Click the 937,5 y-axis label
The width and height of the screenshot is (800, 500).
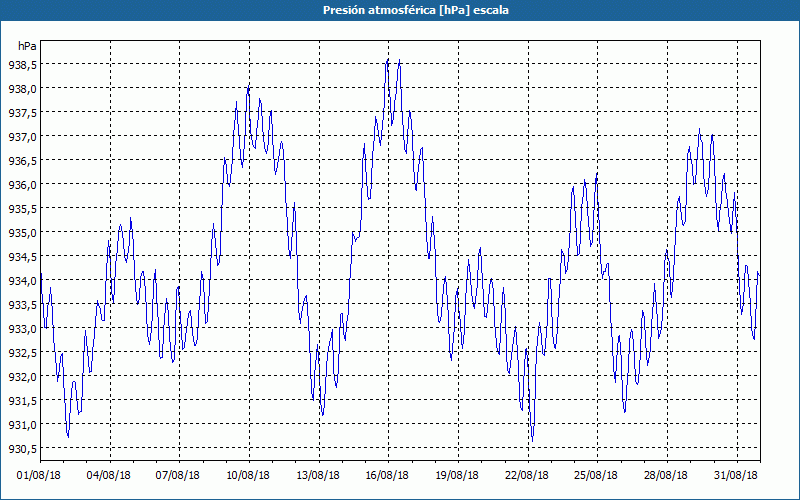pos(22,113)
